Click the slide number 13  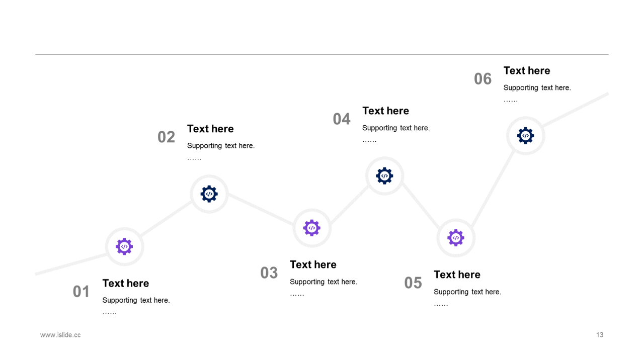(600, 335)
